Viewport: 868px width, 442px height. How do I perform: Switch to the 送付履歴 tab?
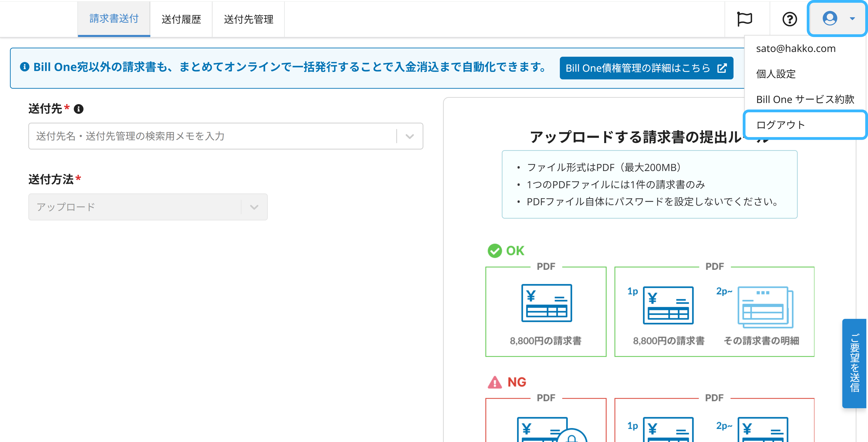[181, 19]
